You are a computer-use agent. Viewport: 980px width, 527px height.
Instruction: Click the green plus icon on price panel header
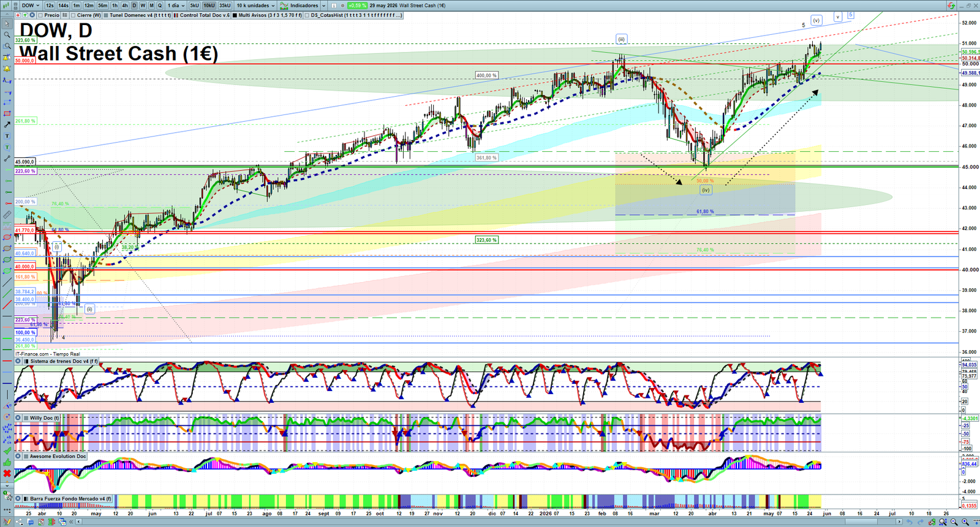click(x=25, y=15)
